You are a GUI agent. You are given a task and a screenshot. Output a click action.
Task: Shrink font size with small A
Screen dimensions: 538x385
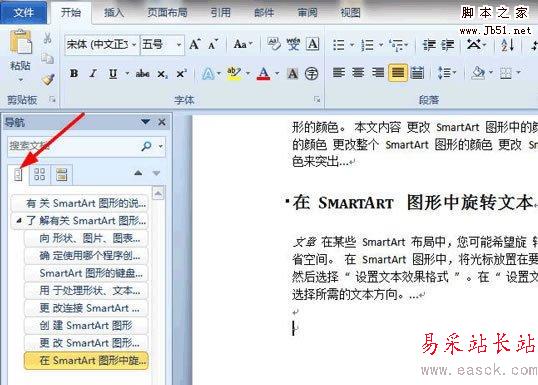(x=213, y=44)
